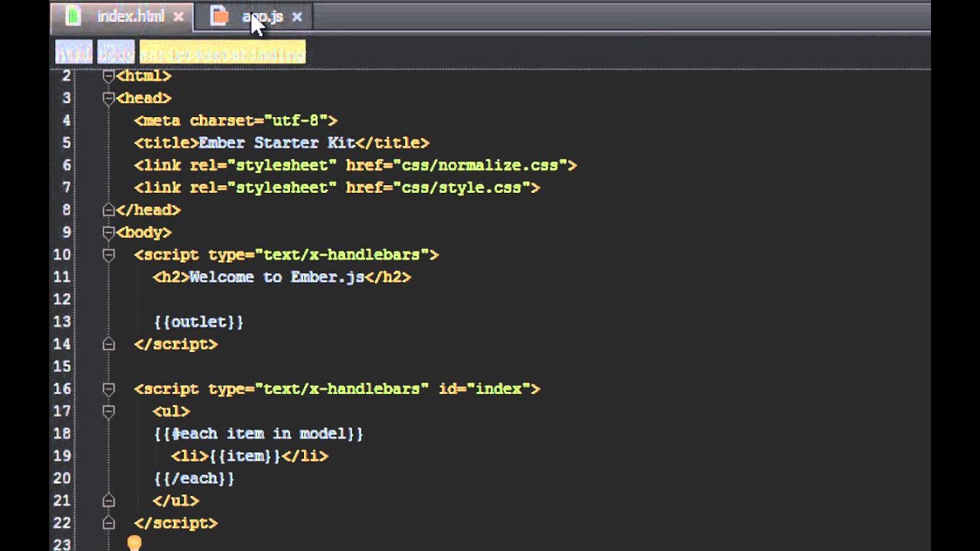Fold the index script block at line 16
The height and width of the screenshot is (551, 980).
108,389
